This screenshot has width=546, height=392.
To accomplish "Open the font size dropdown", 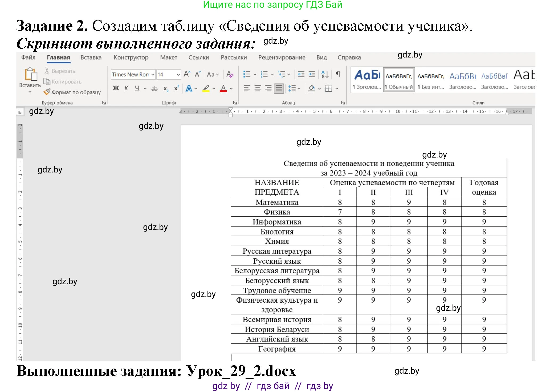I will pos(178,74).
